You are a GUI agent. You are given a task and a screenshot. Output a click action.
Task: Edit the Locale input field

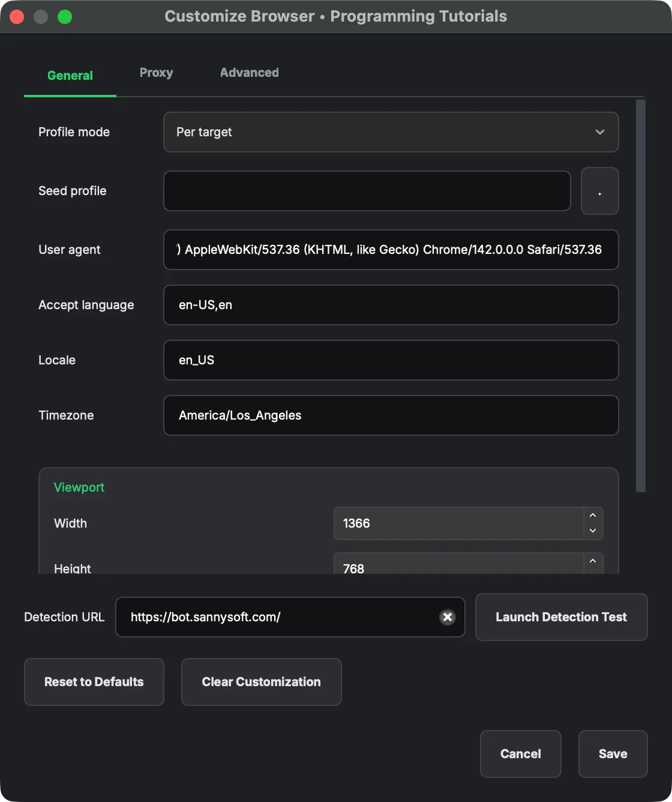(391, 360)
